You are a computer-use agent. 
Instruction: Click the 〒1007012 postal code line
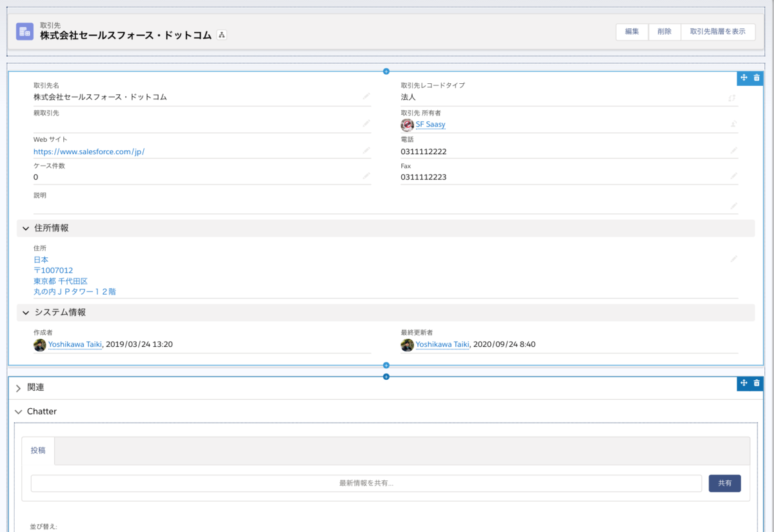point(53,270)
